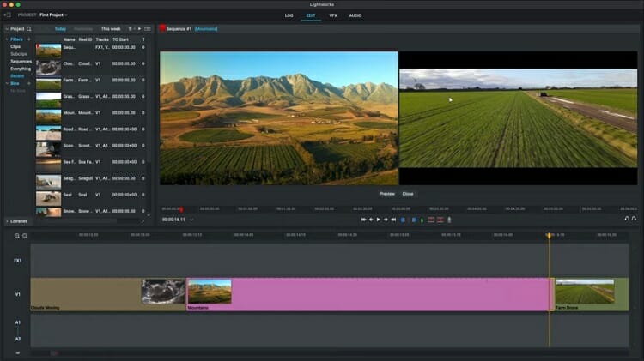Click the red record marker on Sequence #1 tab

pyautogui.click(x=162, y=28)
